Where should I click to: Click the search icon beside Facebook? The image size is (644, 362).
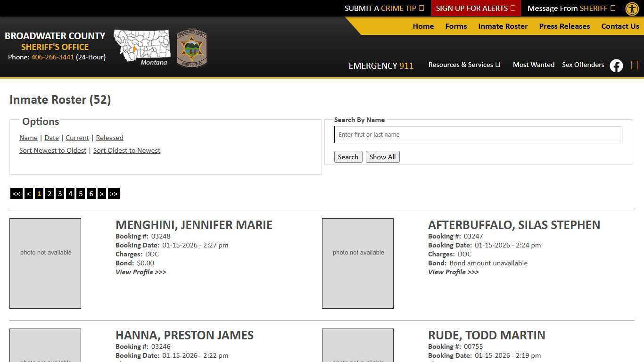(634, 66)
